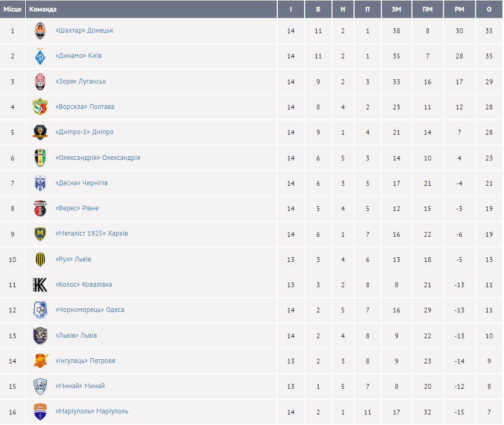The image size is (504, 425).
Task: Click the Mariupol team crest
Action: [x=40, y=411]
